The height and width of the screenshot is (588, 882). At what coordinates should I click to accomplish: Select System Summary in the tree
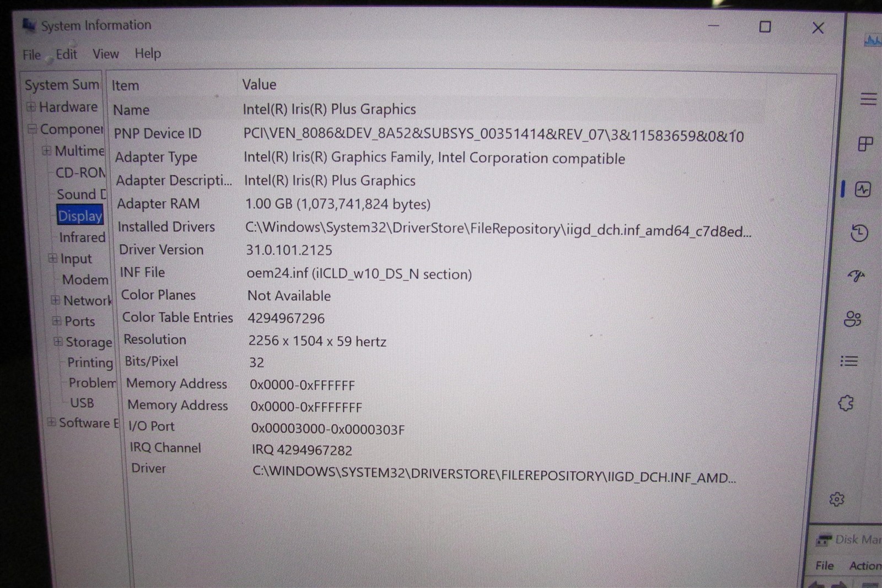62,85
